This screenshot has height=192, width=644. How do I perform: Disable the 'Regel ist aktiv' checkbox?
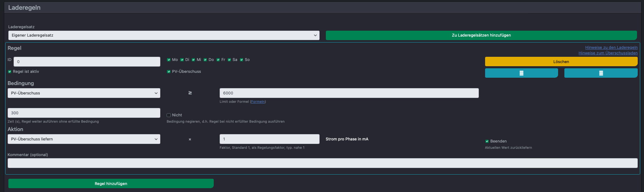[10, 72]
